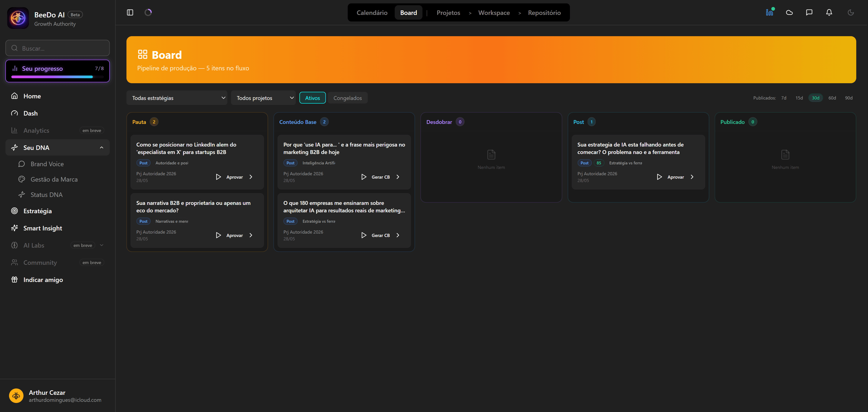This screenshot has height=412, width=868.
Task: Click Aprovar on 'Como se posicionar' card
Action: point(235,177)
